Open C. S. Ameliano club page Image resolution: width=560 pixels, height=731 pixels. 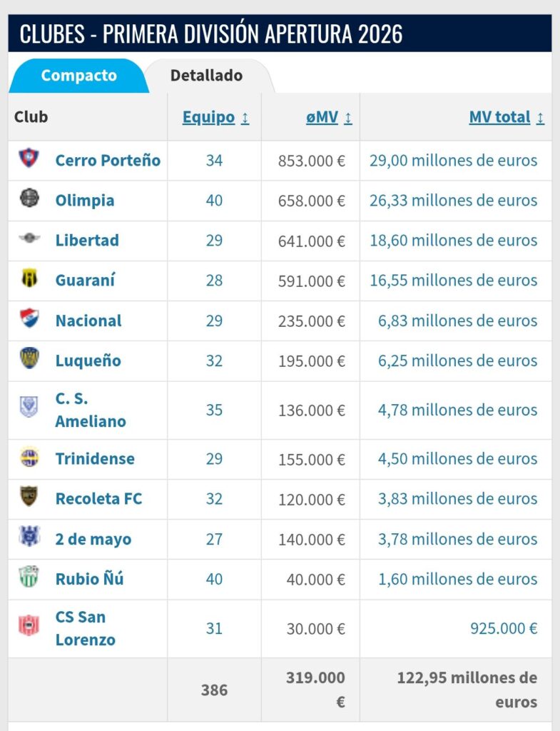pyautogui.click(x=91, y=410)
